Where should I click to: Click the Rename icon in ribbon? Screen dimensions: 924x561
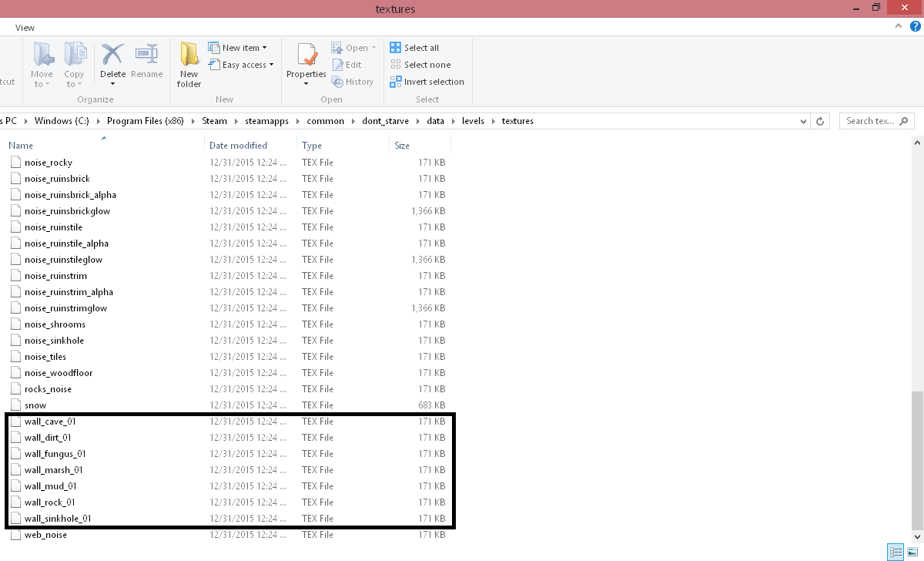coord(146,59)
